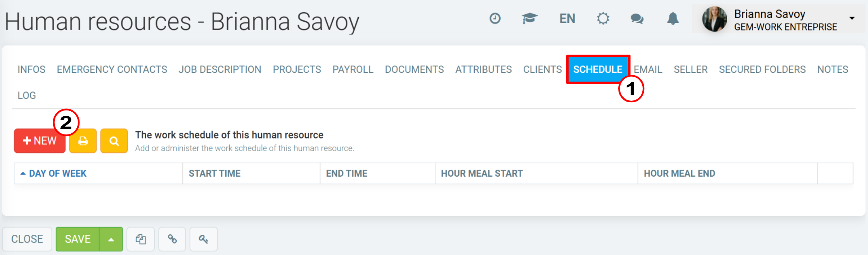
Task: Open the SECURED FOLDERS tab
Action: click(x=762, y=69)
